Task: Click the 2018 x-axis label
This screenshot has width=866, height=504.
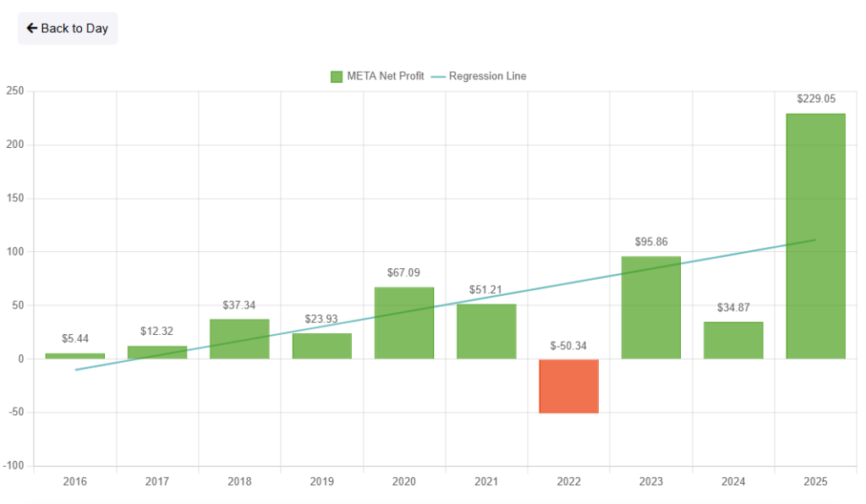Action: [239, 481]
